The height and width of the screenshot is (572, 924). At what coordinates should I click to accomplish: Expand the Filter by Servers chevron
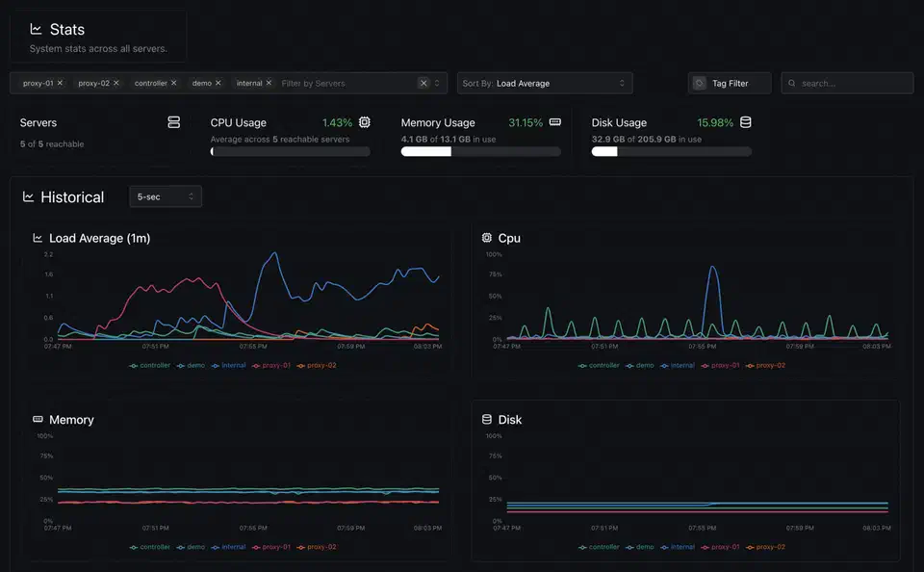437,83
